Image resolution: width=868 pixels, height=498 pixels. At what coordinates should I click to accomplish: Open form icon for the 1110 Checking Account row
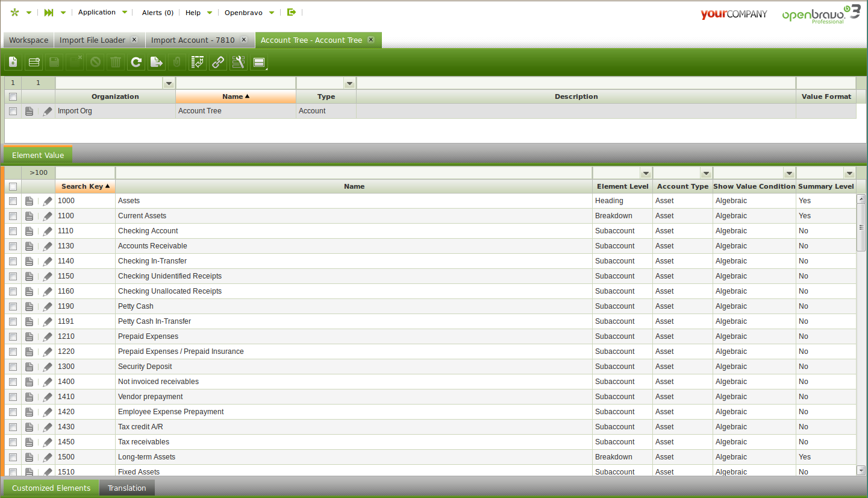point(29,231)
